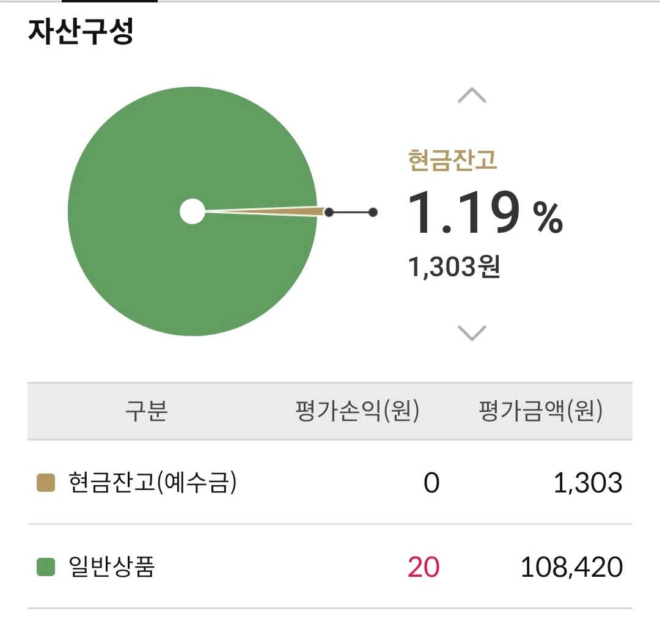The height and width of the screenshot is (644, 660).
Task: Click the 0 profit value for 현금잔고
Action: pyautogui.click(x=431, y=483)
